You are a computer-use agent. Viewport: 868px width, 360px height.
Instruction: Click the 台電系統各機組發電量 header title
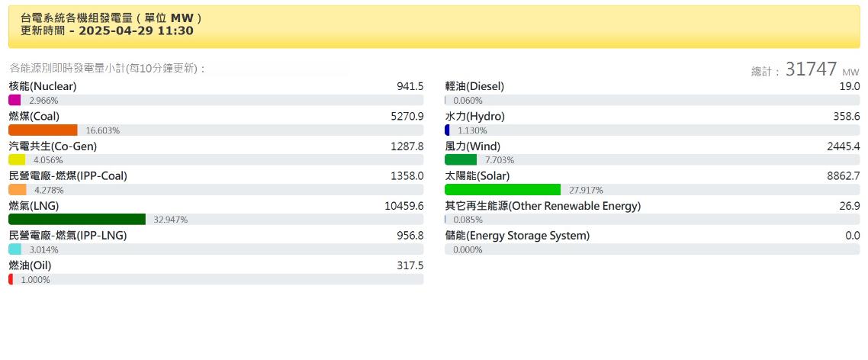[x=76, y=18]
